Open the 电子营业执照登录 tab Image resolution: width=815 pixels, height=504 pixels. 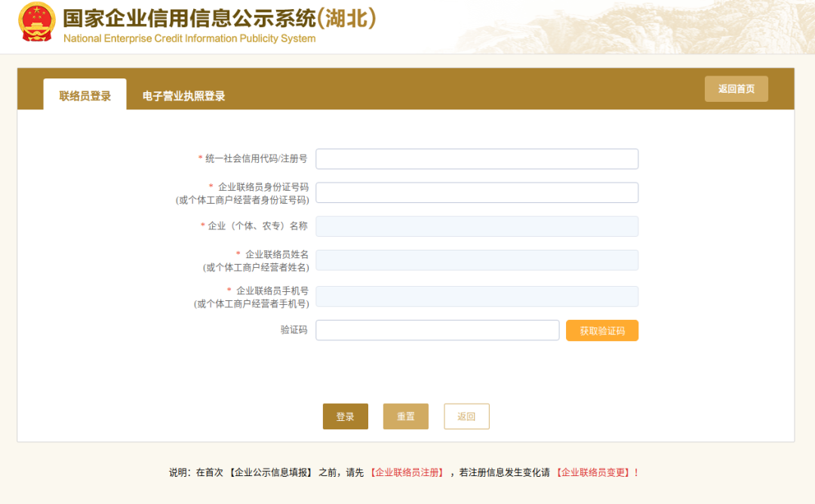pyautogui.click(x=183, y=96)
